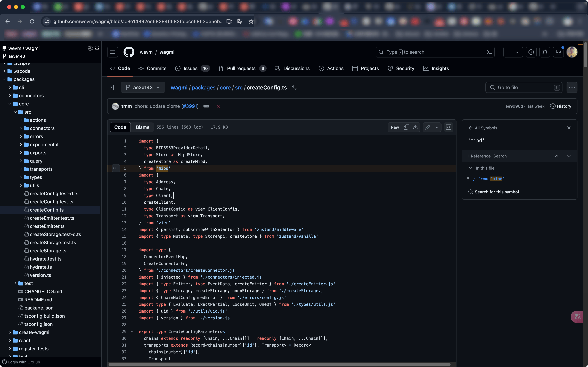
Task: Expand the create-wagmi folder
Action: [x=10, y=332]
